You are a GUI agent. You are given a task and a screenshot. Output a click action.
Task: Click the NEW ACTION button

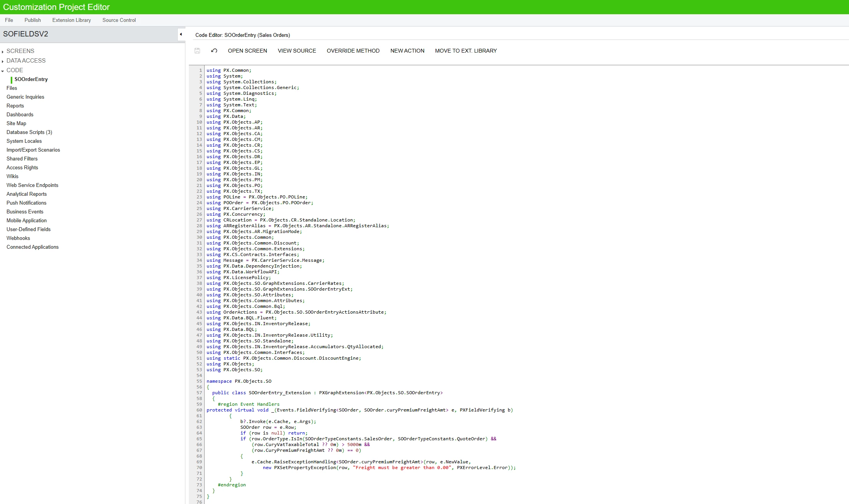click(x=407, y=51)
